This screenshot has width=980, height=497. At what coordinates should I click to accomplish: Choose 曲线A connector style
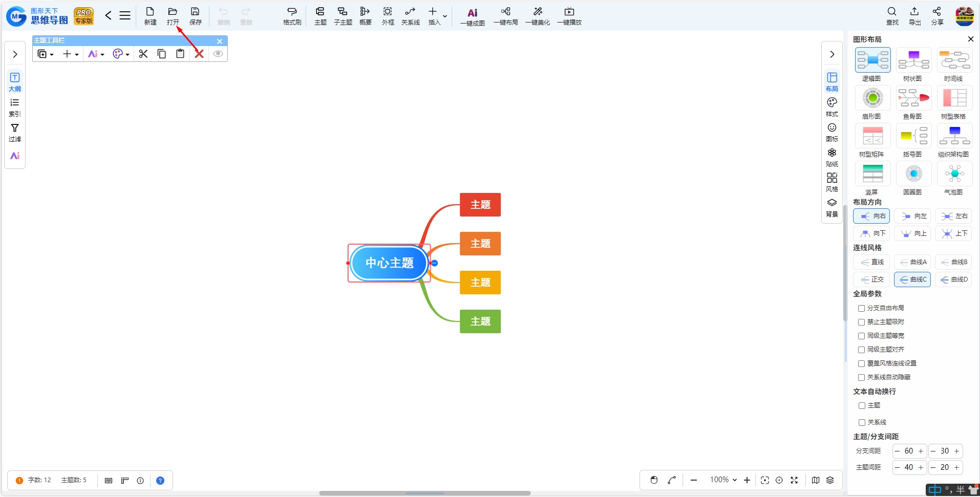912,262
